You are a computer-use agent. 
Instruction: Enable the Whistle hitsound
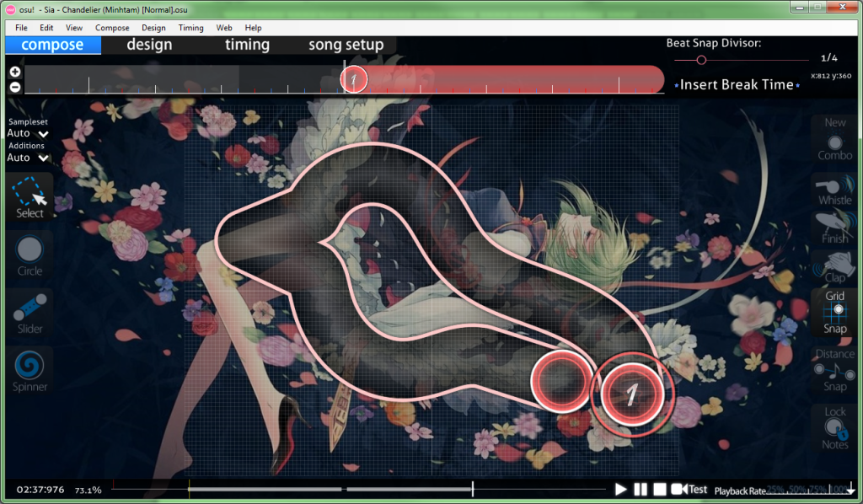click(834, 190)
